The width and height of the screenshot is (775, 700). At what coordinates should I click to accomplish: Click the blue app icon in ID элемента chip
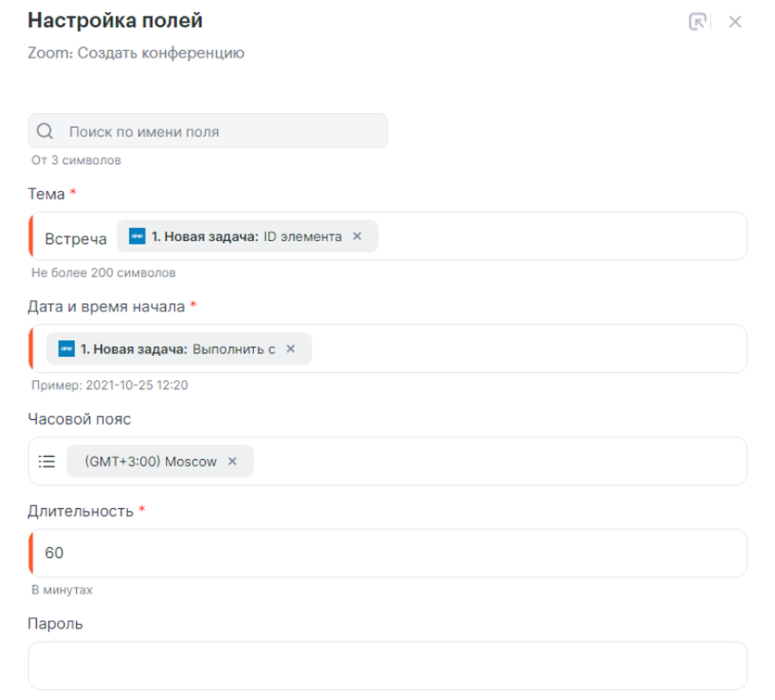point(137,236)
